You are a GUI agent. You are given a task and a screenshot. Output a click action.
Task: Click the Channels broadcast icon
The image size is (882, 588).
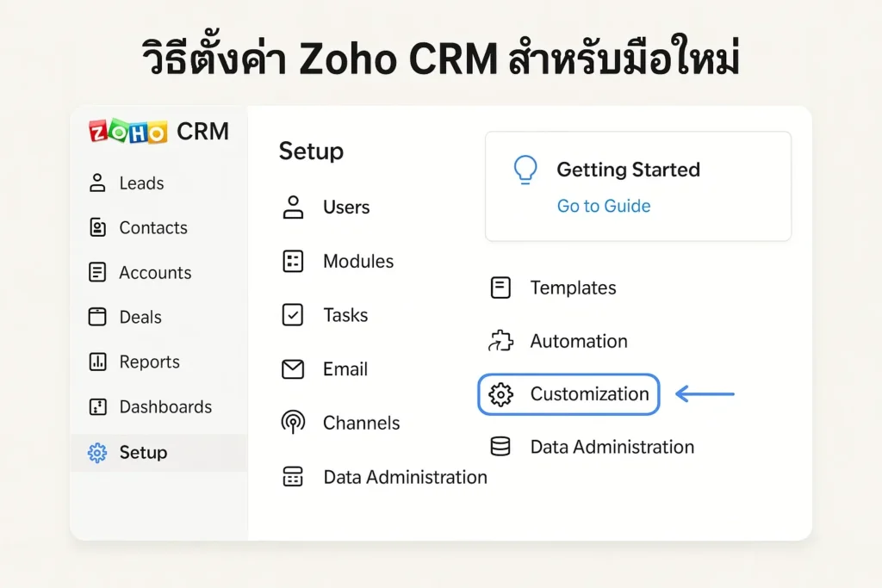(294, 423)
